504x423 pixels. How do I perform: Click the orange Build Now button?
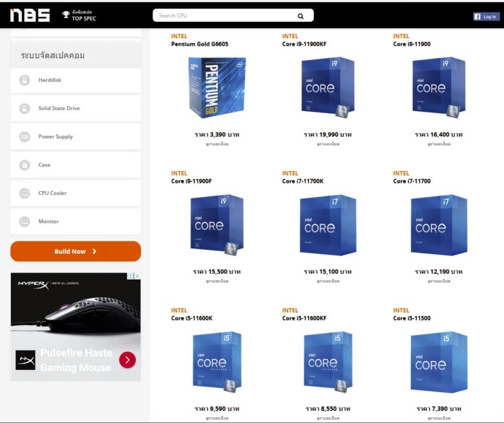pos(76,251)
